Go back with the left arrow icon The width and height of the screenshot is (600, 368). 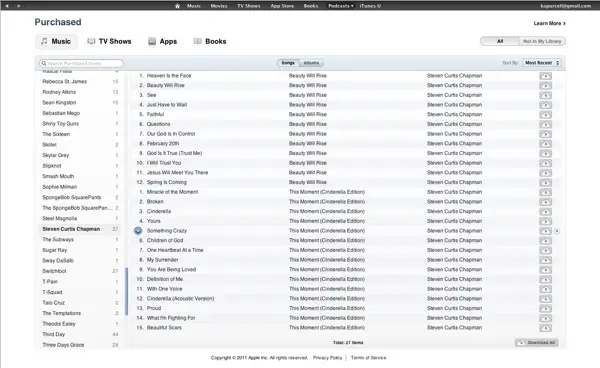(7, 6)
